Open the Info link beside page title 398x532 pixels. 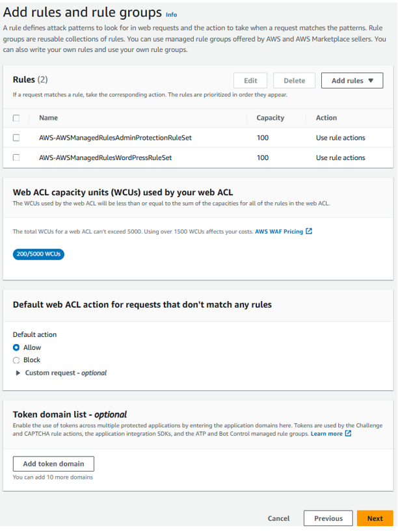coord(171,14)
